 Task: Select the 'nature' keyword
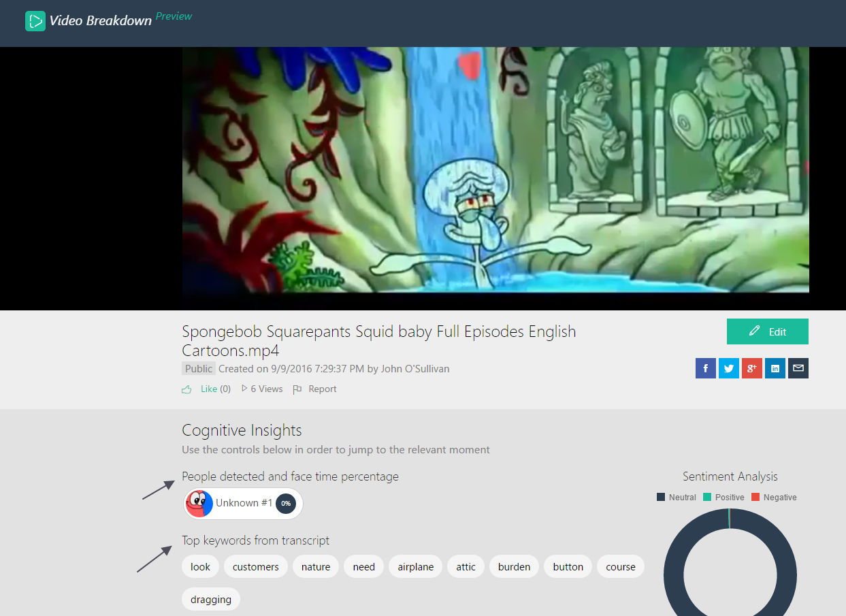[316, 566]
